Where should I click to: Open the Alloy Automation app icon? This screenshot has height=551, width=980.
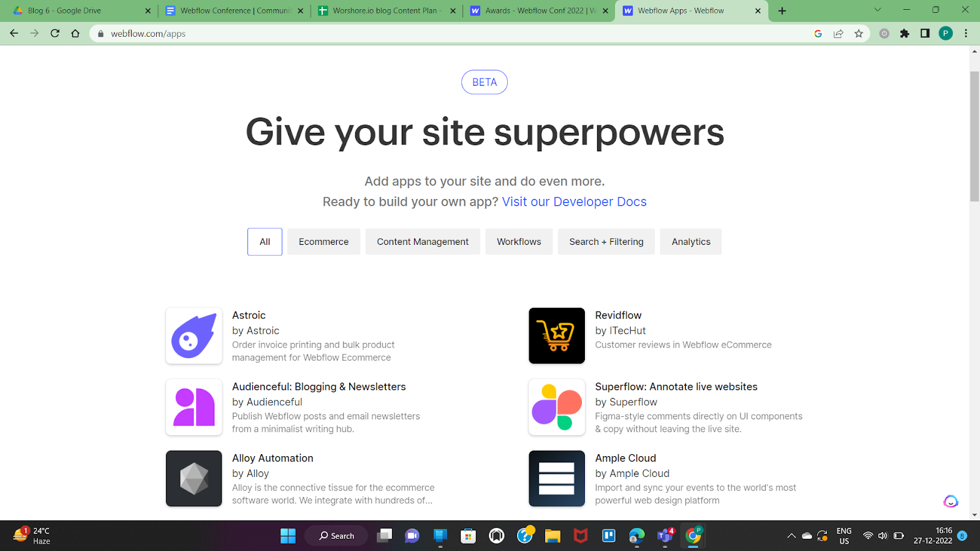pos(194,479)
